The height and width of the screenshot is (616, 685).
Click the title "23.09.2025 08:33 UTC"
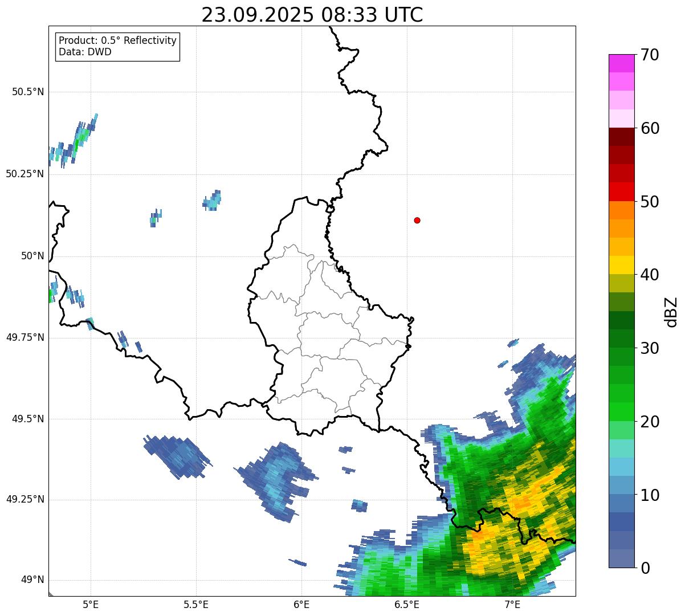click(x=312, y=14)
